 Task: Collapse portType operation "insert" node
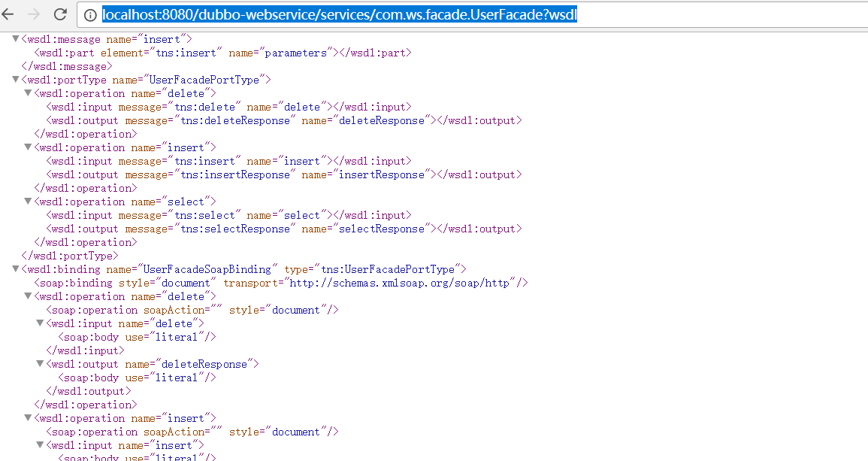click(x=28, y=147)
